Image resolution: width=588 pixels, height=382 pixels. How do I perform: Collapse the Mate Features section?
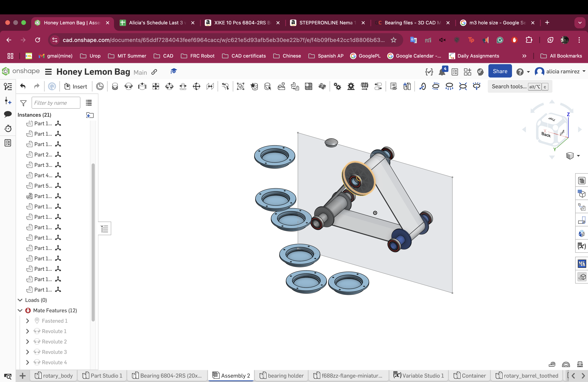point(20,310)
